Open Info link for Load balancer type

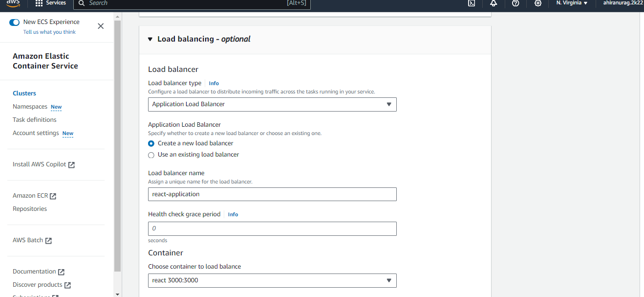point(214,84)
